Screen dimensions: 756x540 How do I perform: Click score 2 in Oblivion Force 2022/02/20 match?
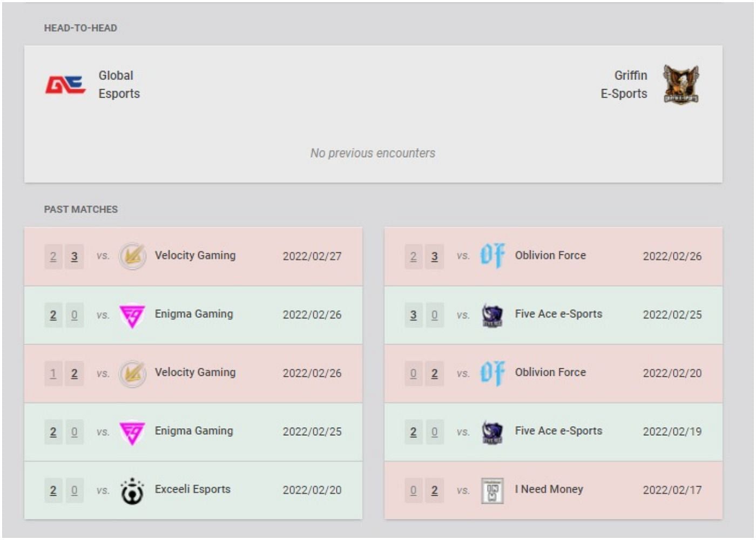click(435, 374)
